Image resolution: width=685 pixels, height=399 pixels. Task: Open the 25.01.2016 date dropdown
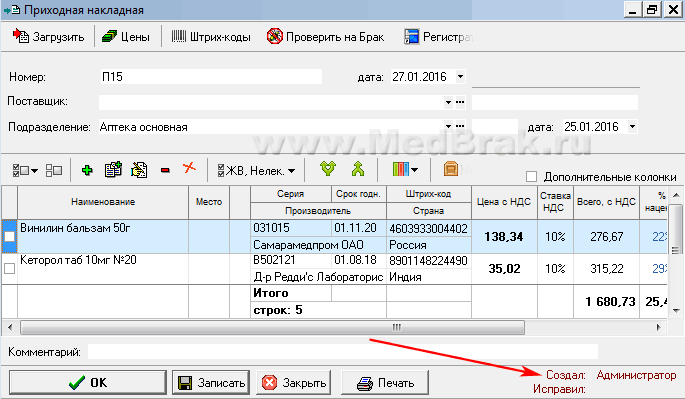(632, 127)
